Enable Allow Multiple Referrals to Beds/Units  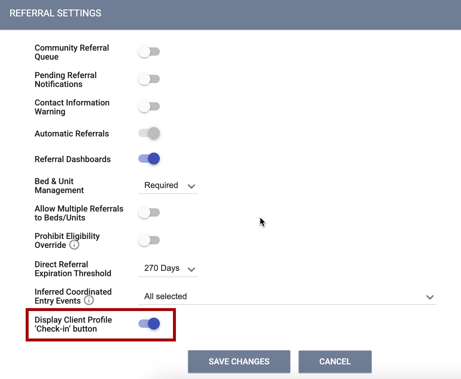pyautogui.click(x=149, y=213)
